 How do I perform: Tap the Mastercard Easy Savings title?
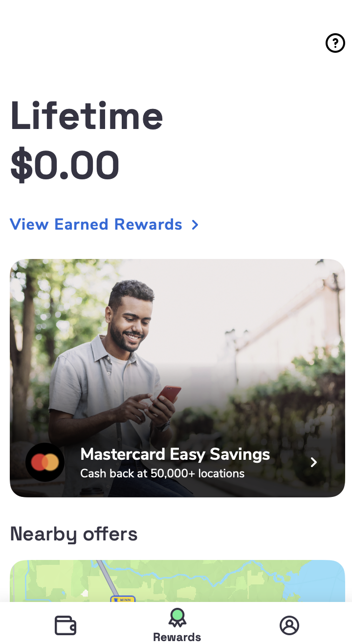pyautogui.click(x=175, y=454)
